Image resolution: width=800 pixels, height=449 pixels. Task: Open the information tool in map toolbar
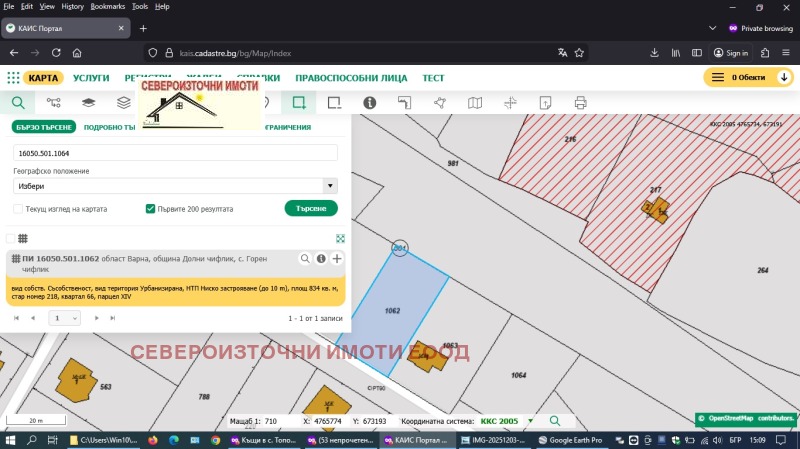click(x=369, y=102)
